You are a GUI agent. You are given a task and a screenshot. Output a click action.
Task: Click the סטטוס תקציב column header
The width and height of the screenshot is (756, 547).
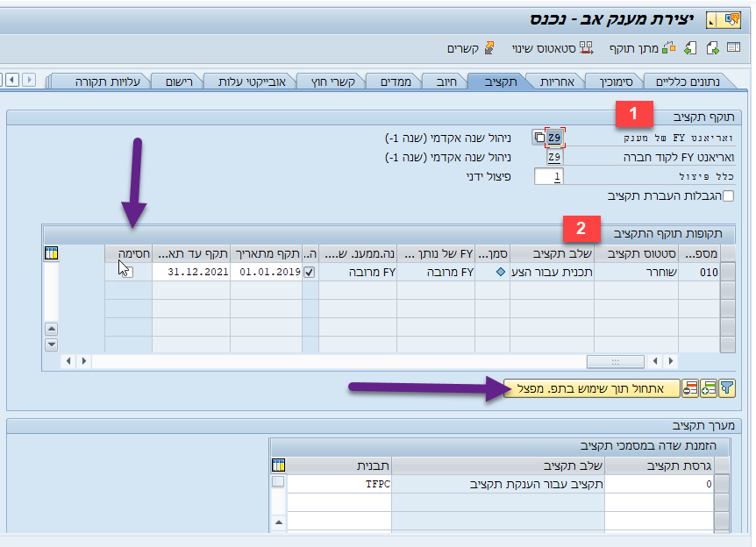pos(636,253)
